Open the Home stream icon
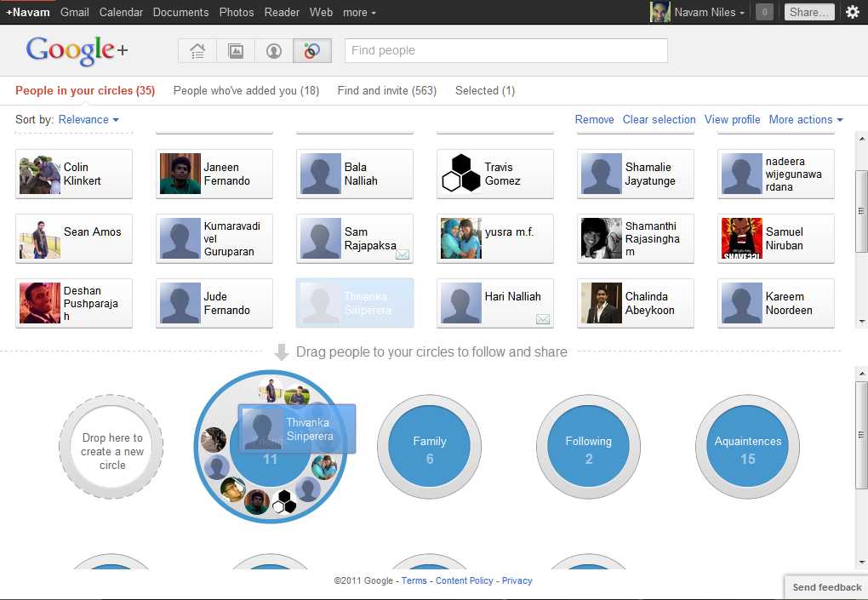 click(x=197, y=51)
